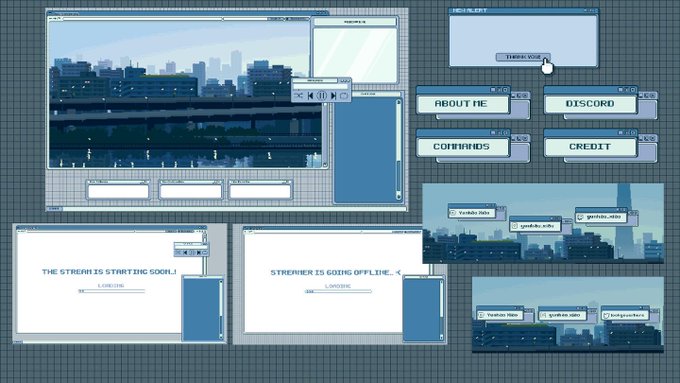Click the chat scrollbar thumb in main overlay
The height and width of the screenshot is (383, 680).
pyautogui.click(x=399, y=176)
